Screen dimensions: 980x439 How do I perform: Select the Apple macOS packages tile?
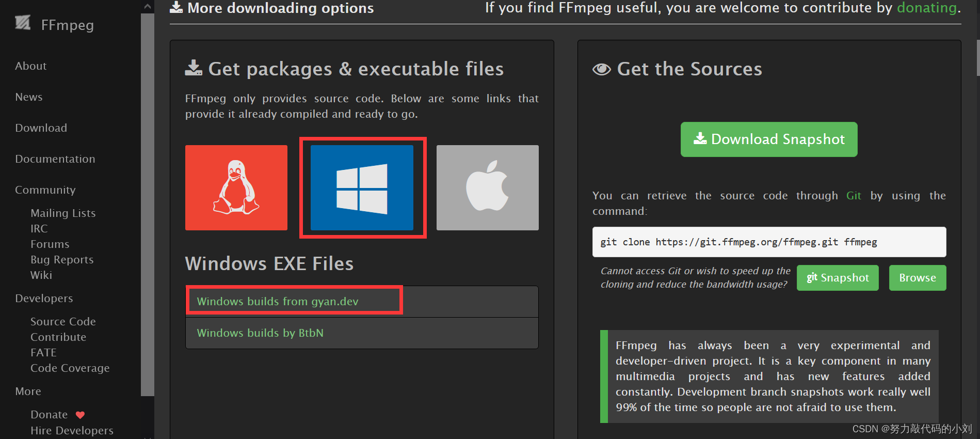(x=488, y=187)
